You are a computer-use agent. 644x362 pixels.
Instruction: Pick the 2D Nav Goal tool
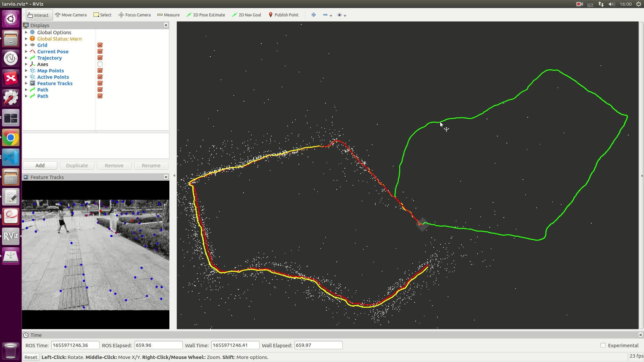click(x=247, y=15)
